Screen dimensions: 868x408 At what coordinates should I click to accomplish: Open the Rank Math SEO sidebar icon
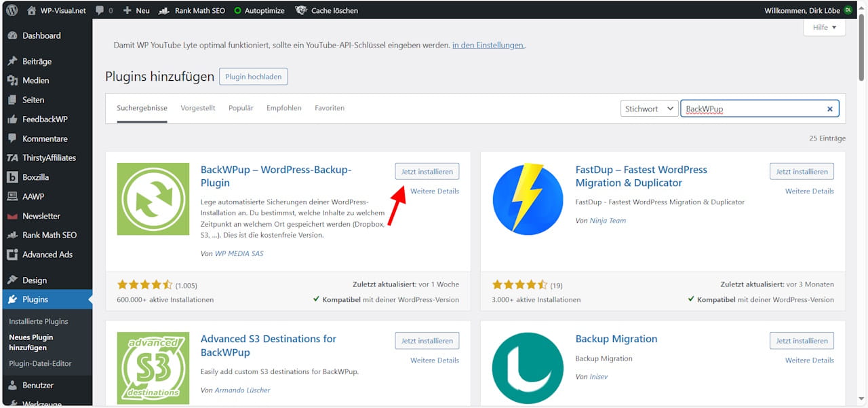[12, 235]
